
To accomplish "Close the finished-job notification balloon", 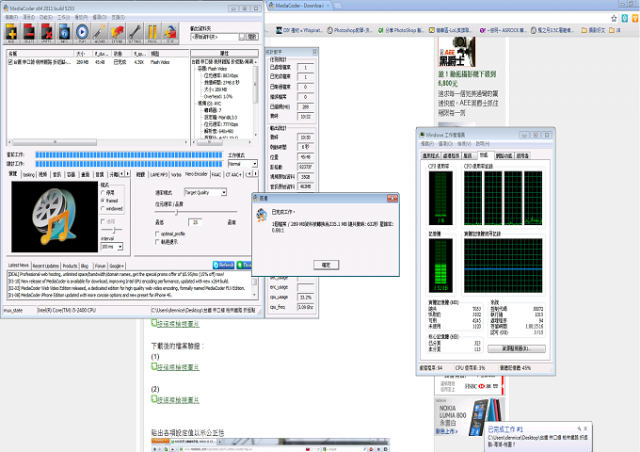I will (x=586, y=428).
